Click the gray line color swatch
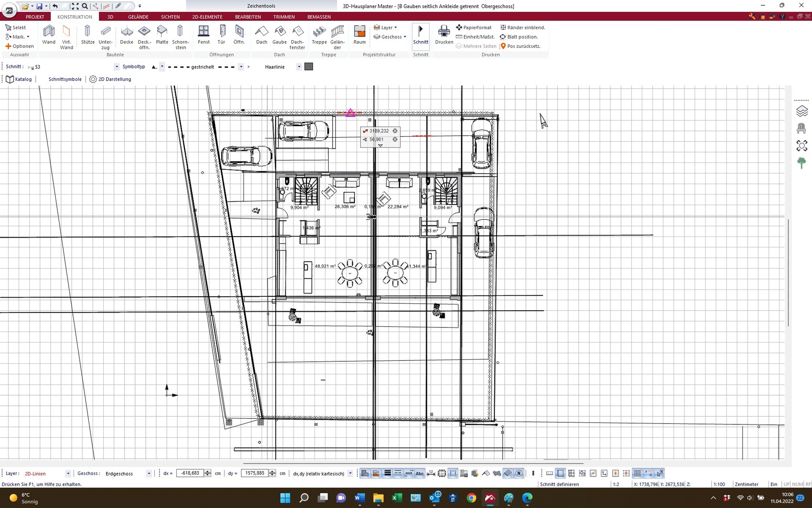Screen dimensions: 812x508 (x=309, y=67)
